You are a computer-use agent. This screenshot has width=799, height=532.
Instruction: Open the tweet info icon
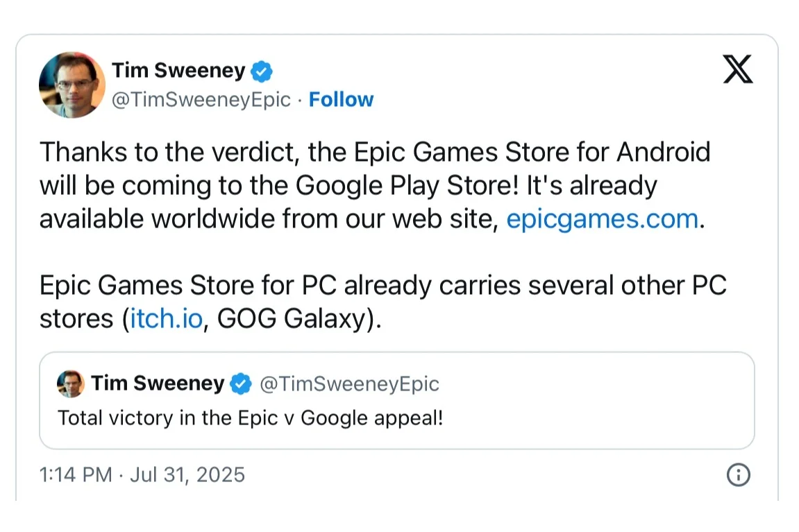(738, 475)
